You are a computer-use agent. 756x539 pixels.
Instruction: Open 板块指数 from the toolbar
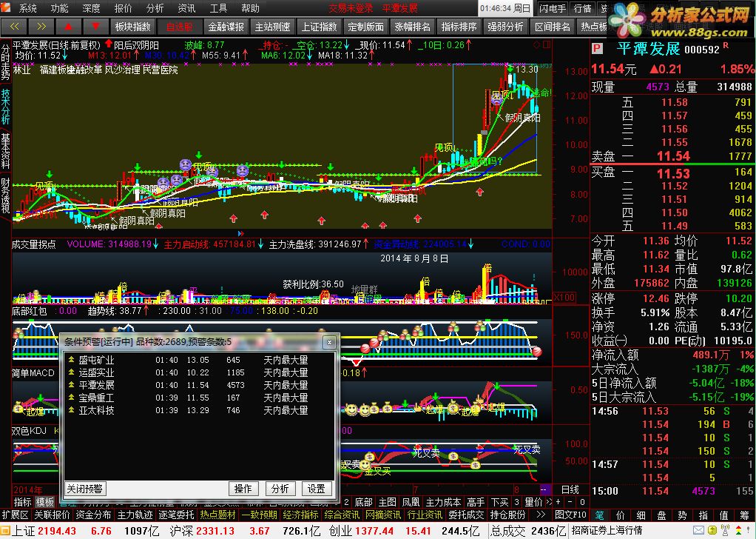click(133, 27)
